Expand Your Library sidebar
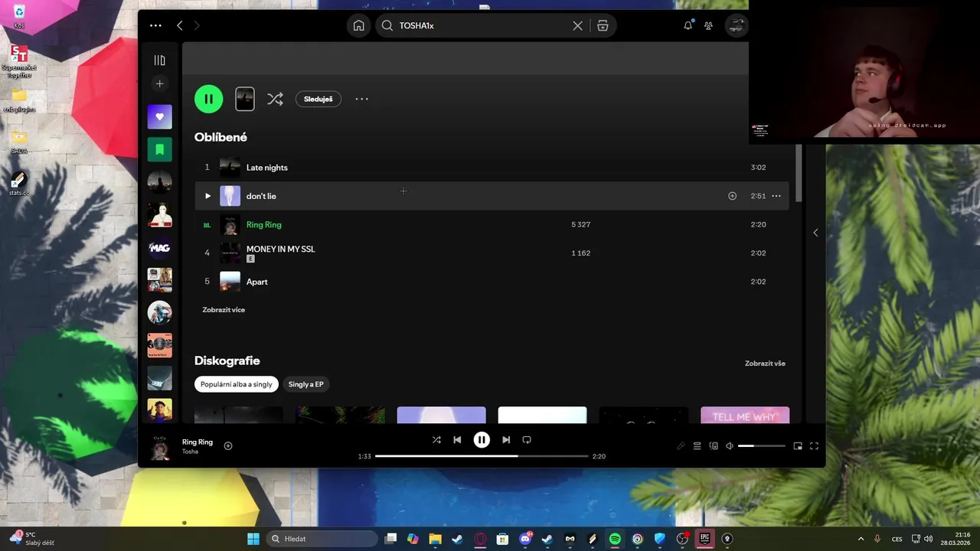The height and width of the screenshot is (551, 980). 159,60
